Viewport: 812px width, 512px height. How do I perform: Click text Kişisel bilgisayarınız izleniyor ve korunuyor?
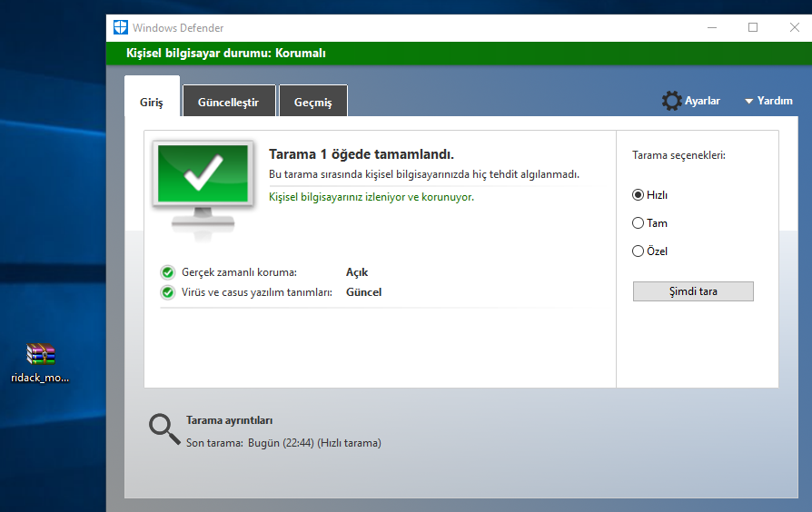click(371, 197)
